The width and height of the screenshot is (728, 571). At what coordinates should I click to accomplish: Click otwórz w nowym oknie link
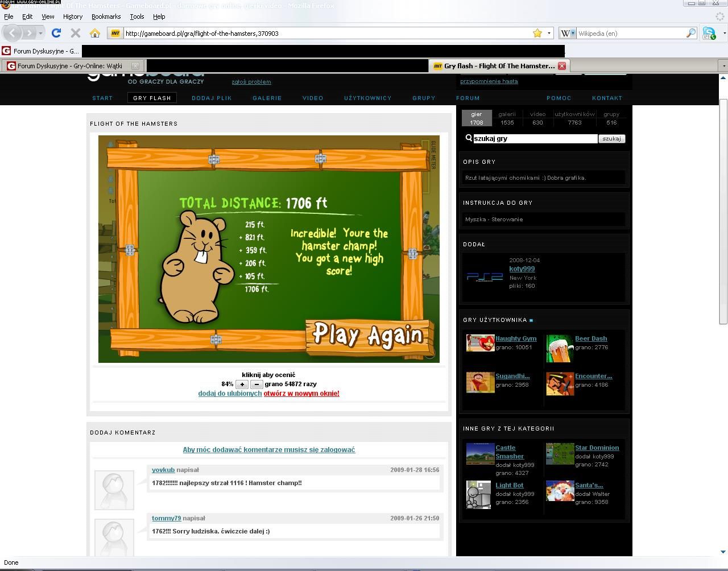[x=301, y=394]
